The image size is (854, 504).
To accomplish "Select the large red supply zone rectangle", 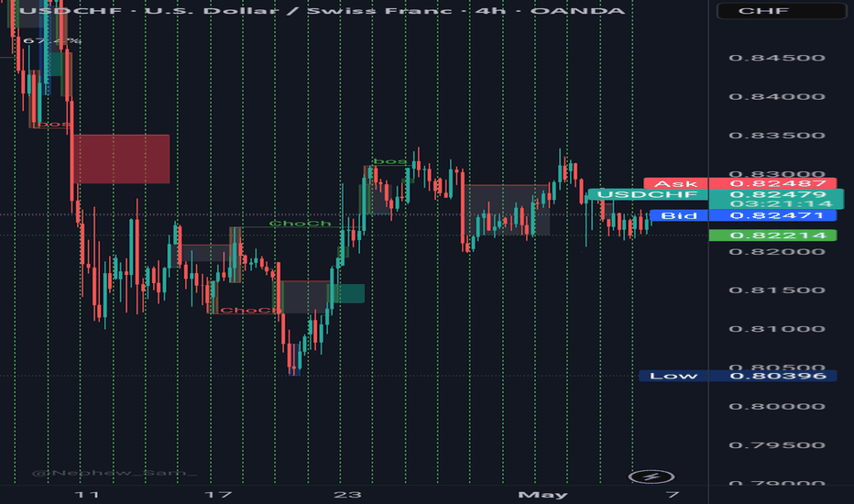I will (x=122, y=159).
